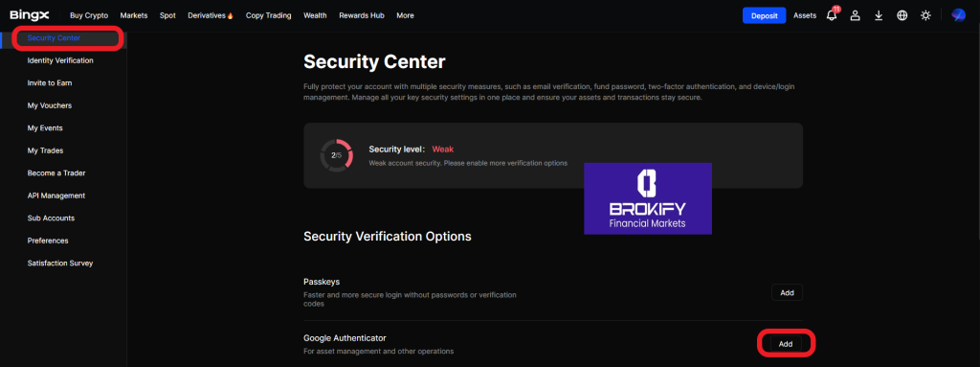Image resolution: width=980 pixels, height=367 pixels.
Task: Go to My Events
Action: coord(45,128)
